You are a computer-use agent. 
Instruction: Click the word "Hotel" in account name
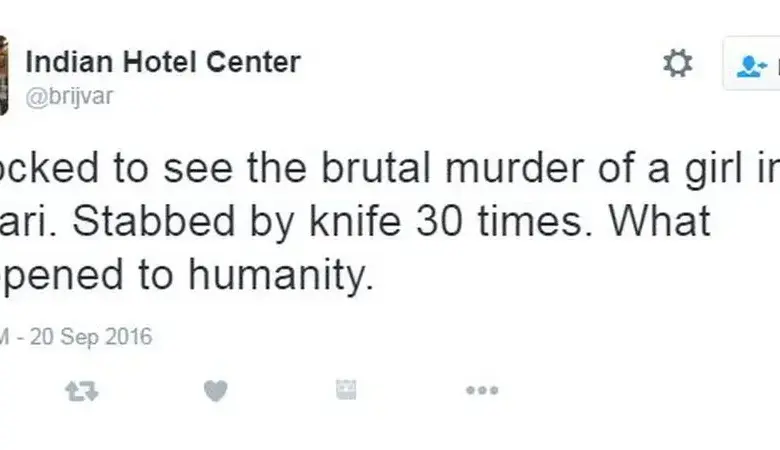166,62
